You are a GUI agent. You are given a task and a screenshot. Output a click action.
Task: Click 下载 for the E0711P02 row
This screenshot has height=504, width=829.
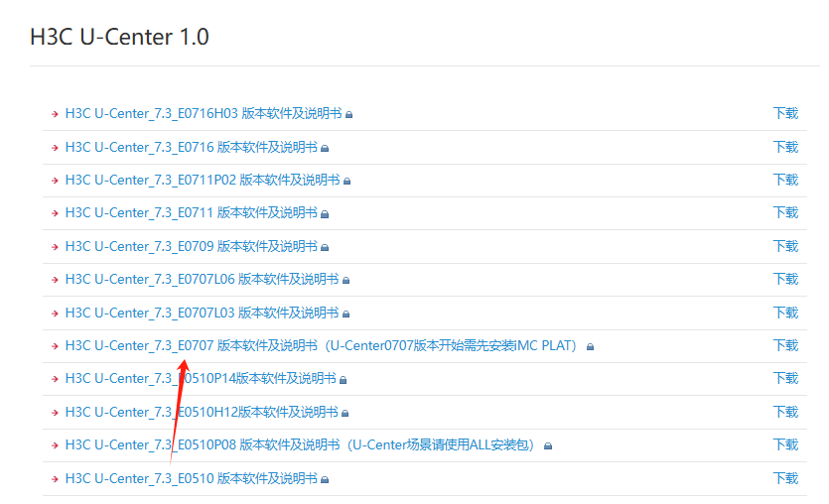(x=785, y=180)
